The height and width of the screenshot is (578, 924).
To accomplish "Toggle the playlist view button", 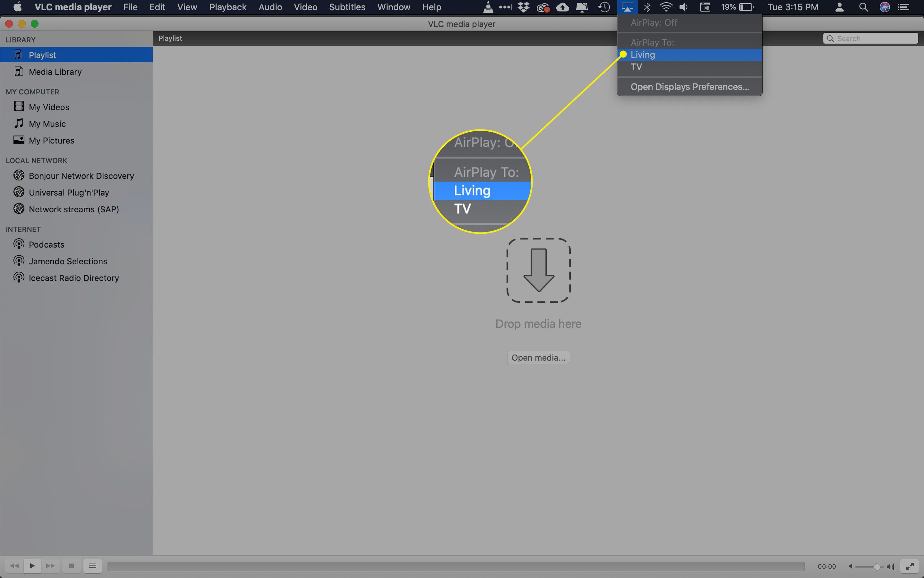I will (92, 566).
